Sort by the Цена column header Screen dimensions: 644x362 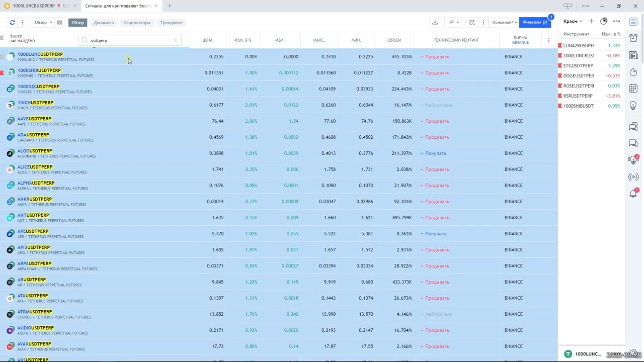click(x=207, y=40)
